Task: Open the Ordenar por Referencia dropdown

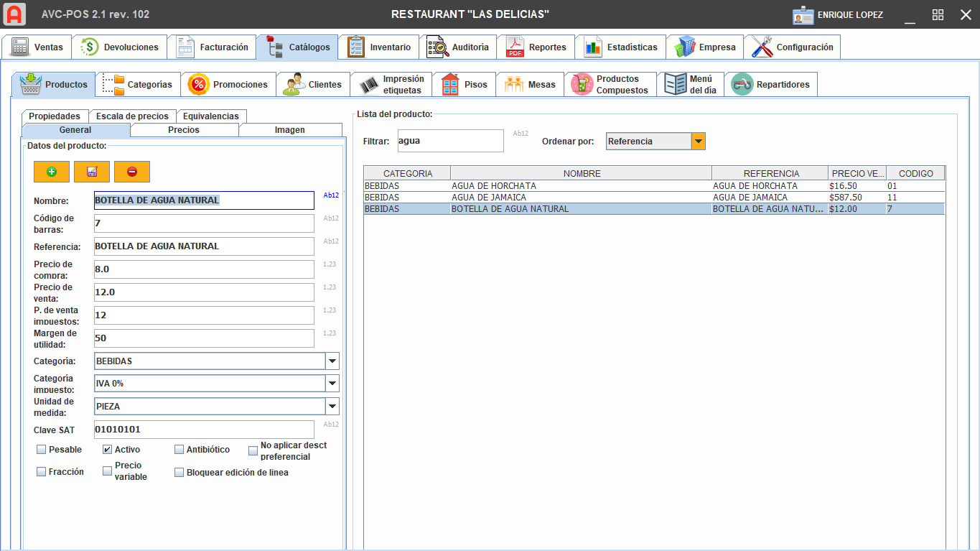Action: [698, 142]
